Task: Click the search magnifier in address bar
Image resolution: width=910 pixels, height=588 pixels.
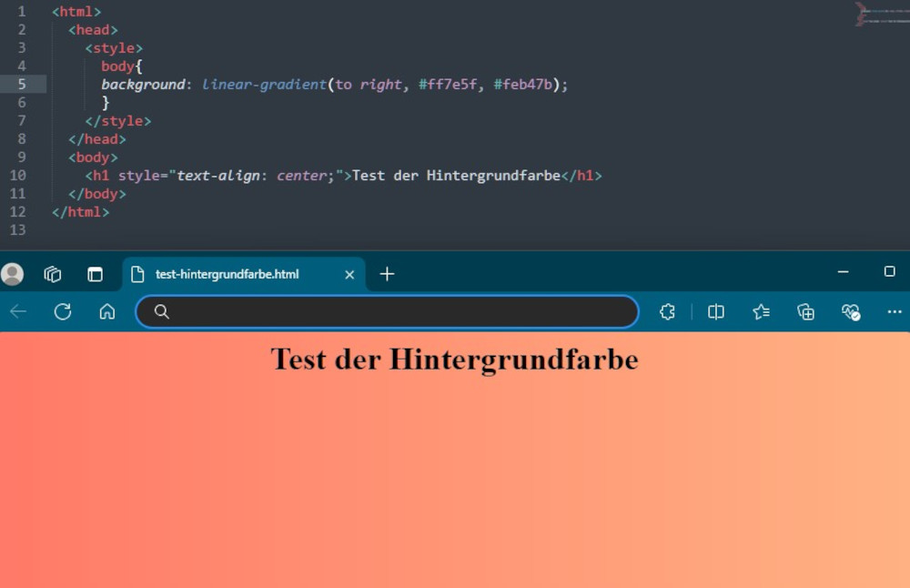Action: pyautogui.click(x=161, y=312)
